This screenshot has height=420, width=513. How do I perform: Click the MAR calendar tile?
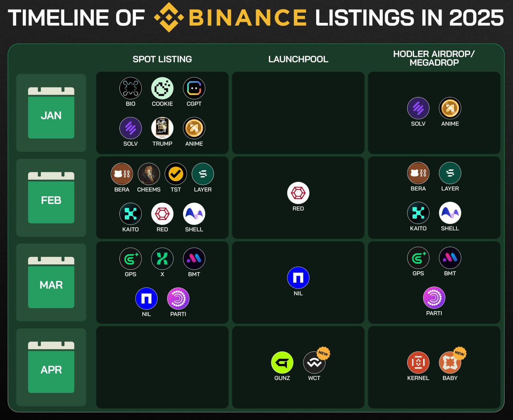(51, 283)
